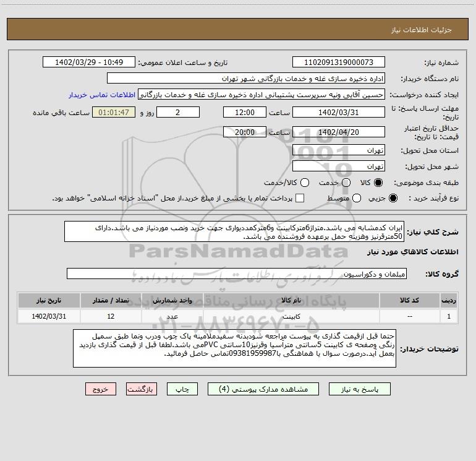The height and width of the screenshot is (461, 476).
Task: Click buyer organization name field
Action: (246, 79)
